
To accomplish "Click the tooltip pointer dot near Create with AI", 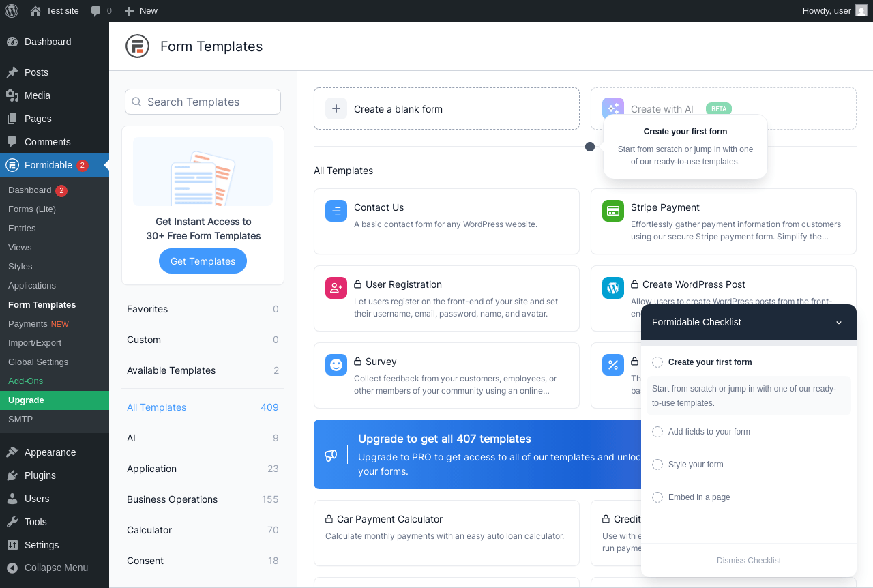I will 590,147.
